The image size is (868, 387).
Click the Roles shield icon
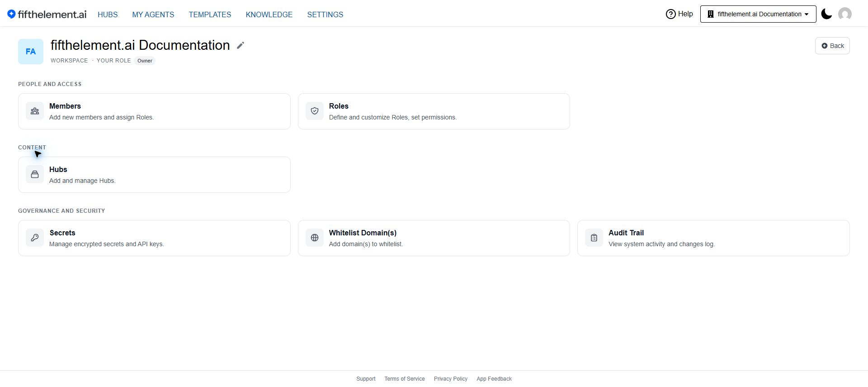pyautogui.click(x=315, y=111)
